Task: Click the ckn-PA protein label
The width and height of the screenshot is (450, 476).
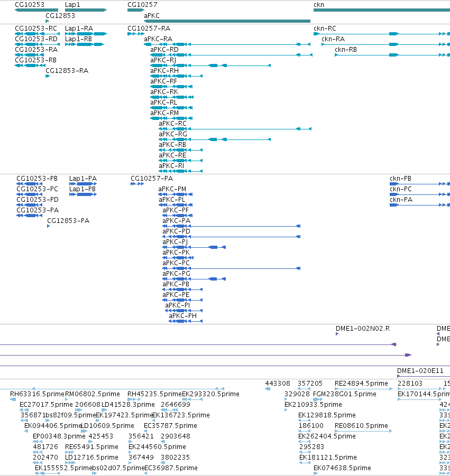Action: [401, 200]
